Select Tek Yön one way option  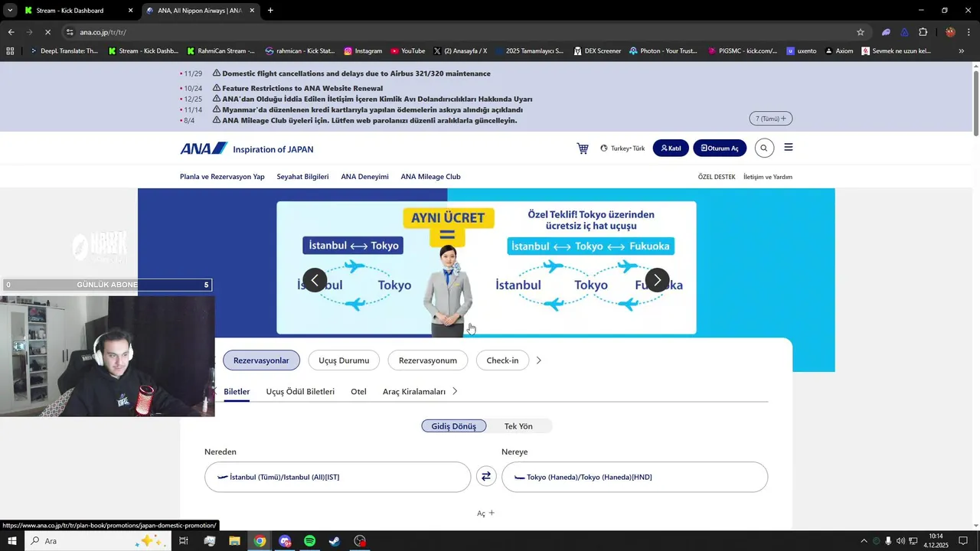click(x=518, y=426)
